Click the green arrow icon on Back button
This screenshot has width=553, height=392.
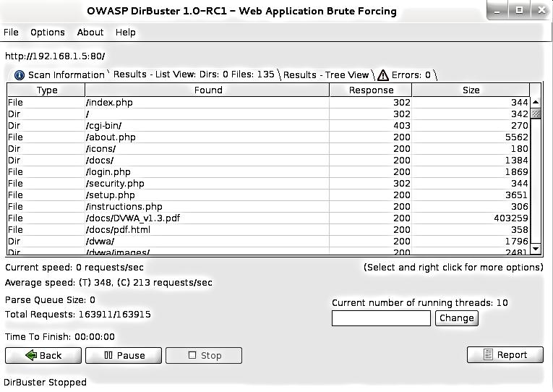tap(31, 354)
